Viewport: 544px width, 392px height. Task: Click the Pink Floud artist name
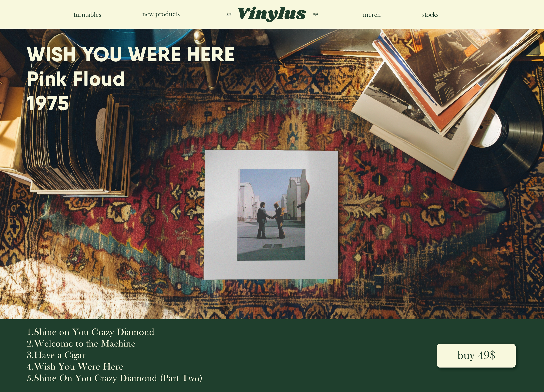click(x=76, y=79)
